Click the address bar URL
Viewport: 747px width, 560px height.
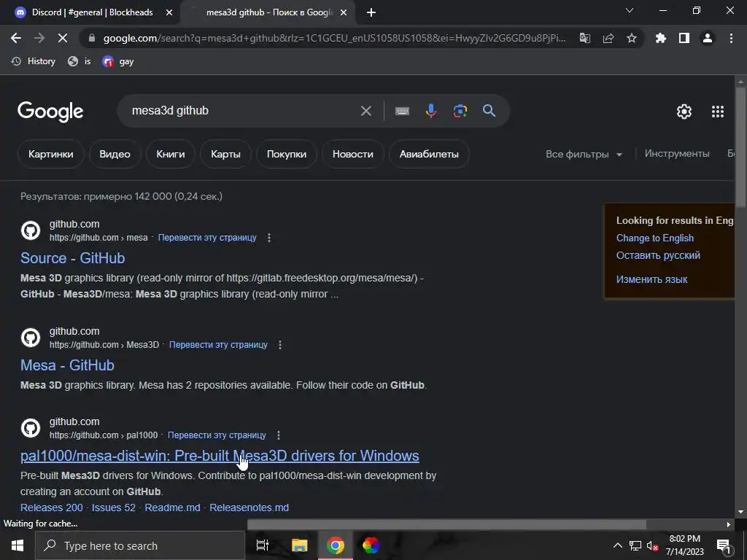coord(334,38)
